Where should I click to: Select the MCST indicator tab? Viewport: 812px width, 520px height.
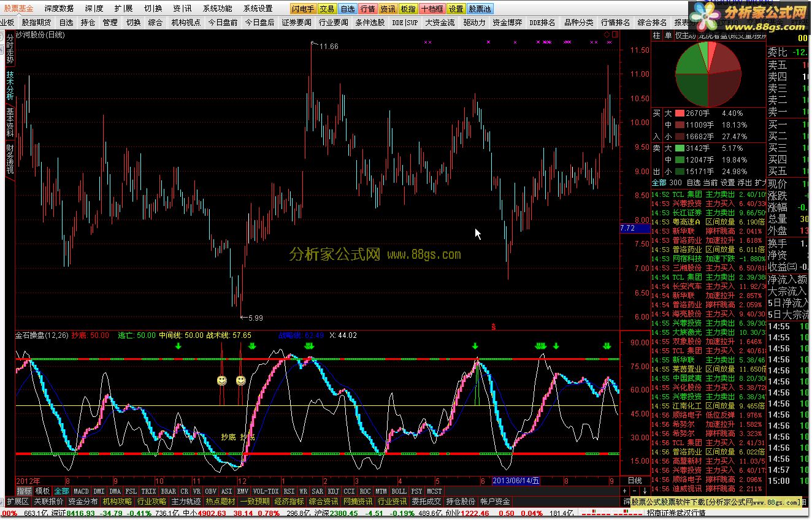pos(434,491)
